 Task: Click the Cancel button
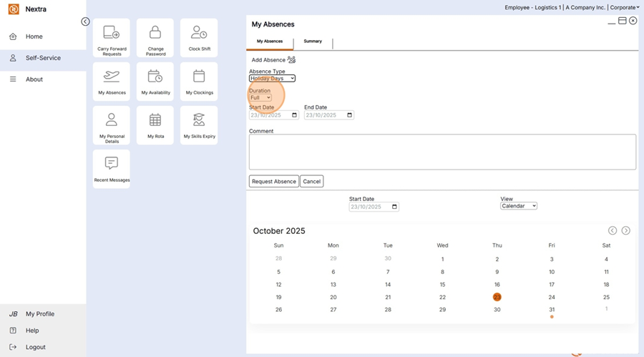click(312, 181)
